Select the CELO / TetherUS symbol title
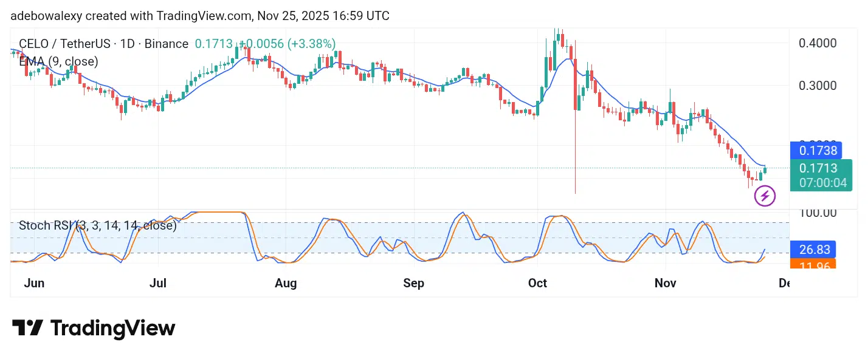Viewport: 868px width, 359px height. [x=103, y=44]
